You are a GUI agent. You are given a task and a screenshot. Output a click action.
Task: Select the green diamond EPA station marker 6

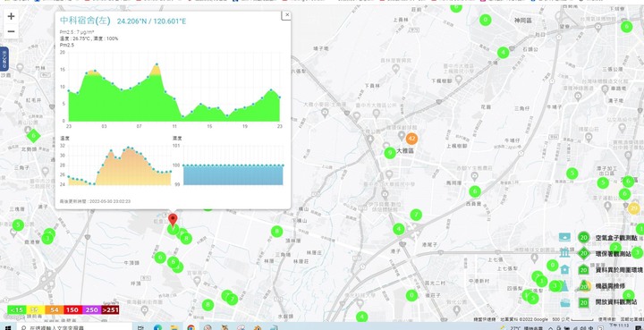33,135
